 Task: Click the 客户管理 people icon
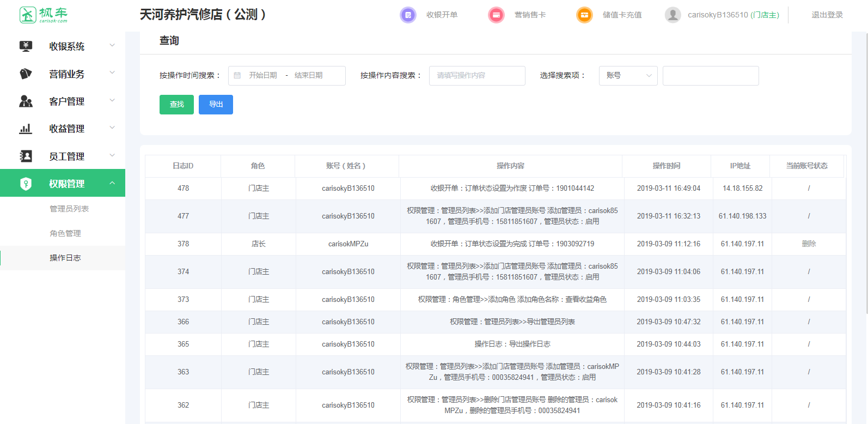[26, 101]
